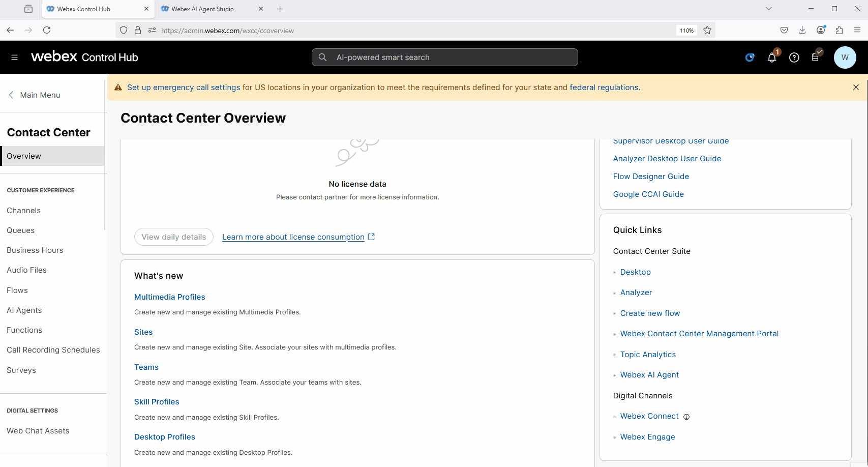Open the Multimedia Profiles link
This screenshot has height=467, width=868.
click(169, 297)
